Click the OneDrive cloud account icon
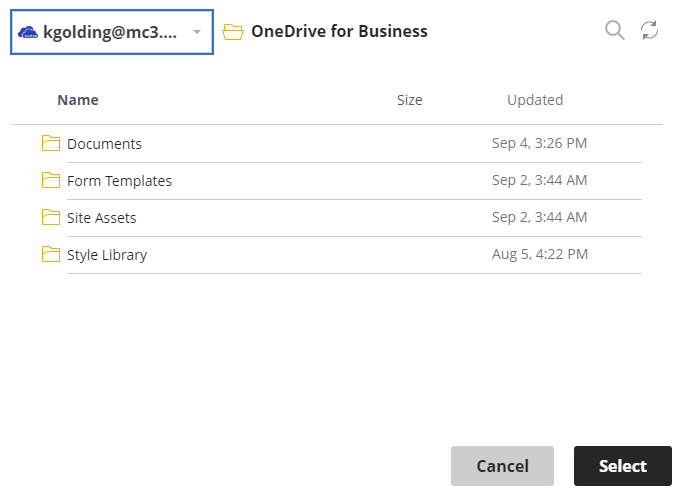This screenshot has width=684, height=503. click(x=27, y=32)
